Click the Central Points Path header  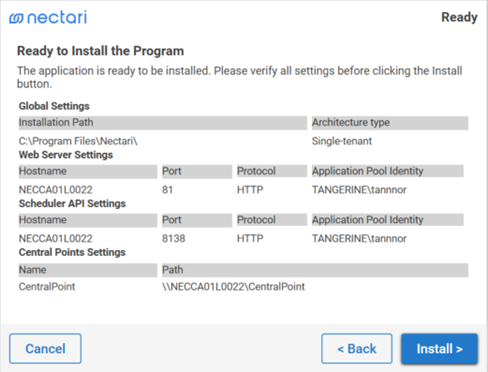click(x=315, y=270)
